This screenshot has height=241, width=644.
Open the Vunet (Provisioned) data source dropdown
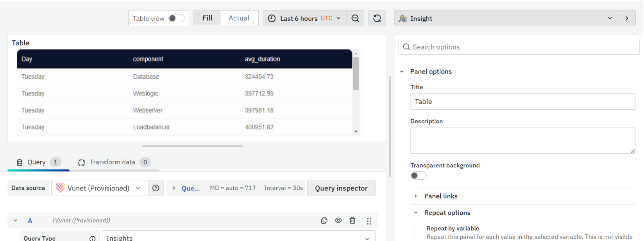(x=98, y=188)
